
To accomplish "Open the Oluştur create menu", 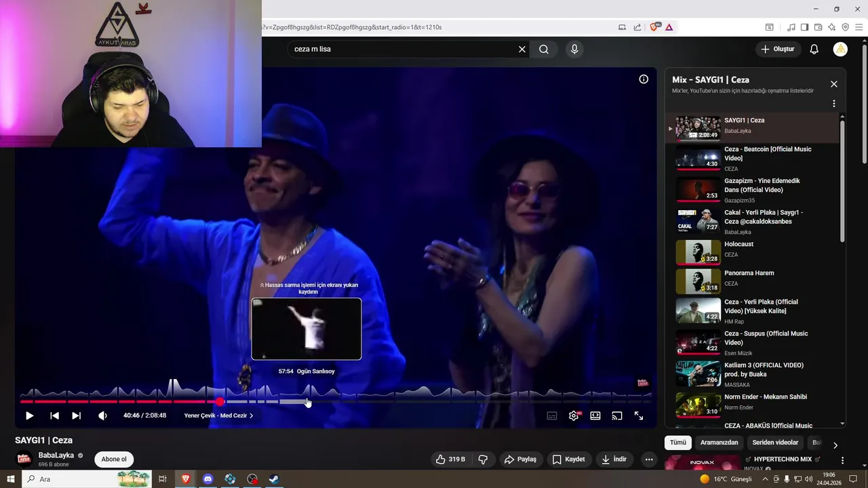I will [778, 49].
